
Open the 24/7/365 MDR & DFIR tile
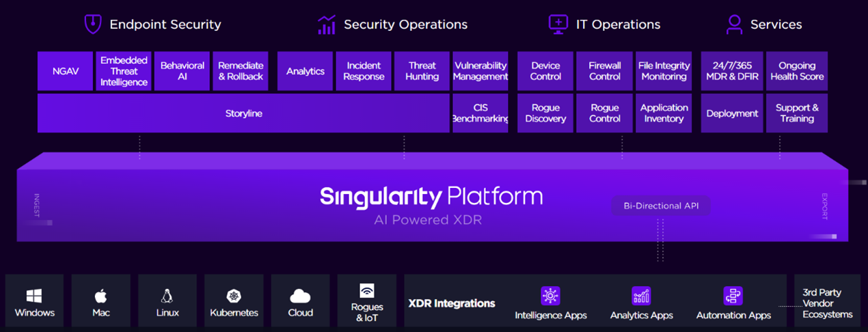[x=732, y=71]
